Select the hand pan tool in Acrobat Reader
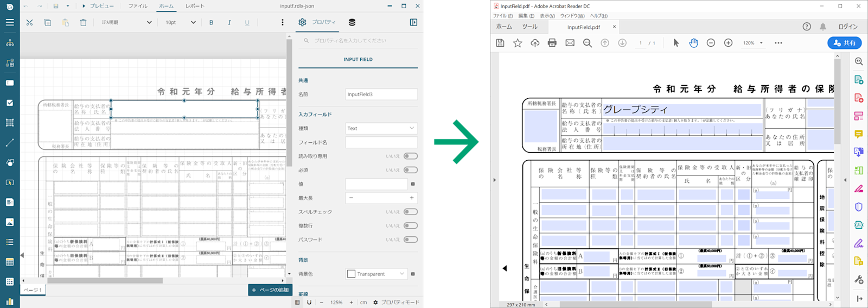The image size is (868, 308). pos(693,43)
